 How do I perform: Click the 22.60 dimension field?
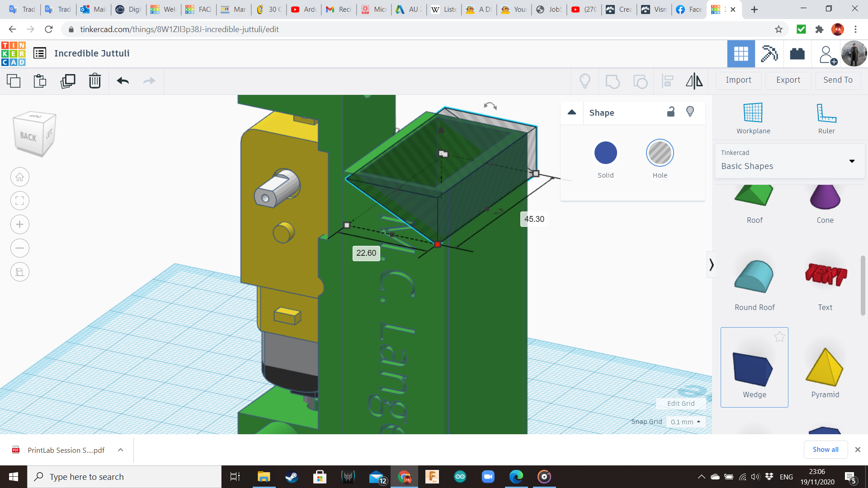(x=366, y=253)
